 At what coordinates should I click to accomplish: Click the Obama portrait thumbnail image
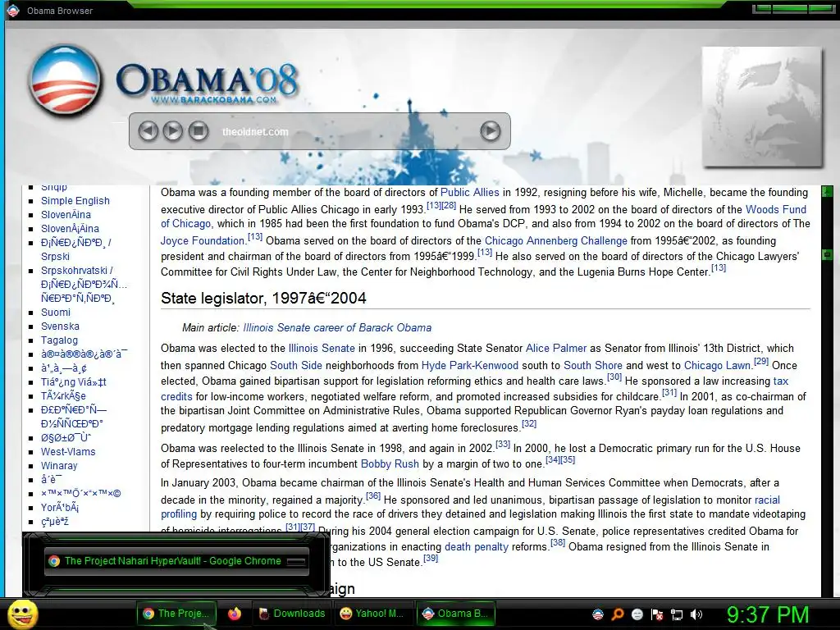tap(762, 107)
